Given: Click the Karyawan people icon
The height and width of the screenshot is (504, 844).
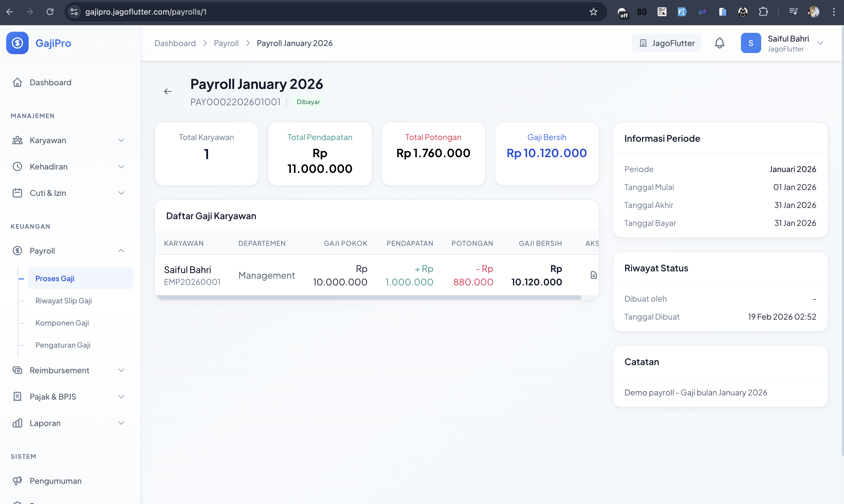Looking at the screenshot, I should 17,140.
